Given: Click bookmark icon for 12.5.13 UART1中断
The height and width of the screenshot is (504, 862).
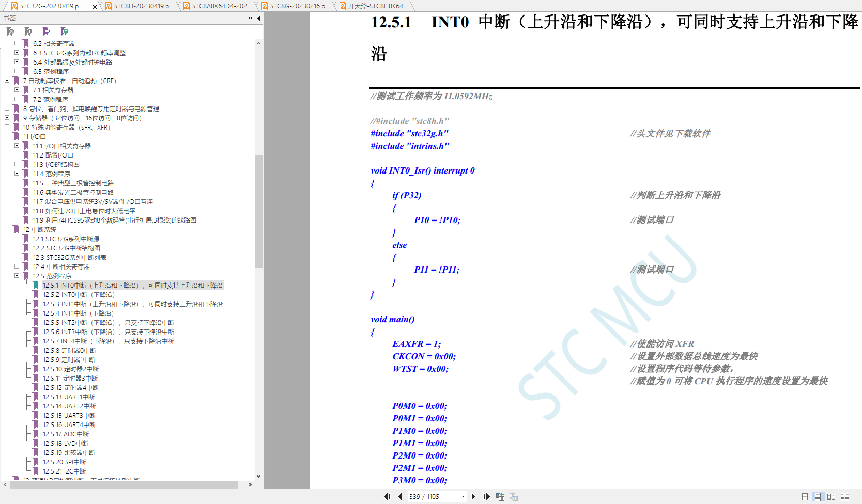Looking at the screenshot, I should (36, 397).
